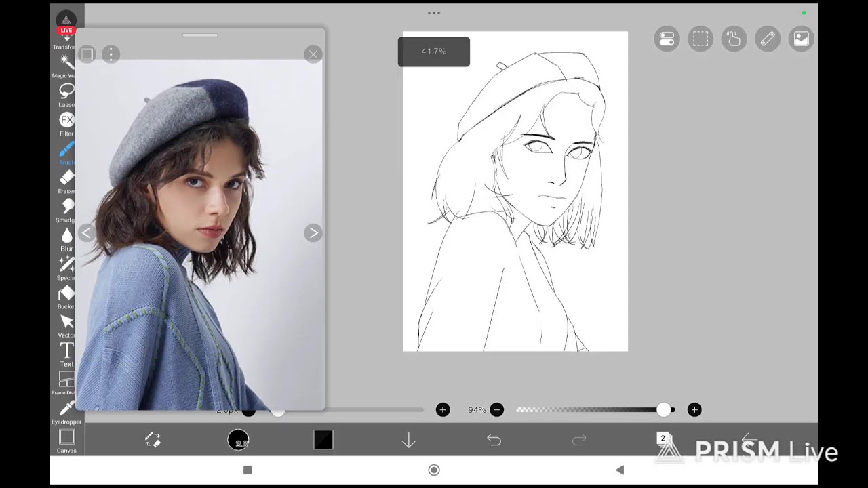Tap the back arrow in bottom toolbar

pyautogui.click(x=749, y=441)
